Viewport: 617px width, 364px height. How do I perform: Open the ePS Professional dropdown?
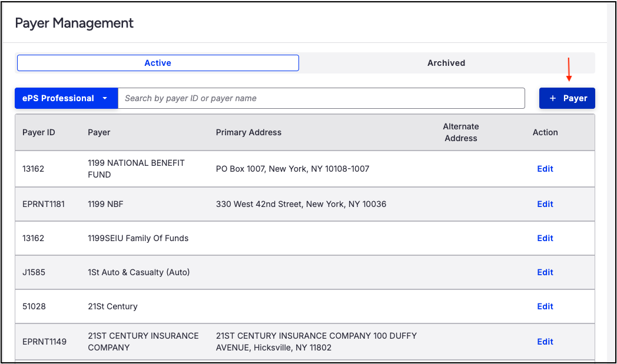(x=66, y=98)
